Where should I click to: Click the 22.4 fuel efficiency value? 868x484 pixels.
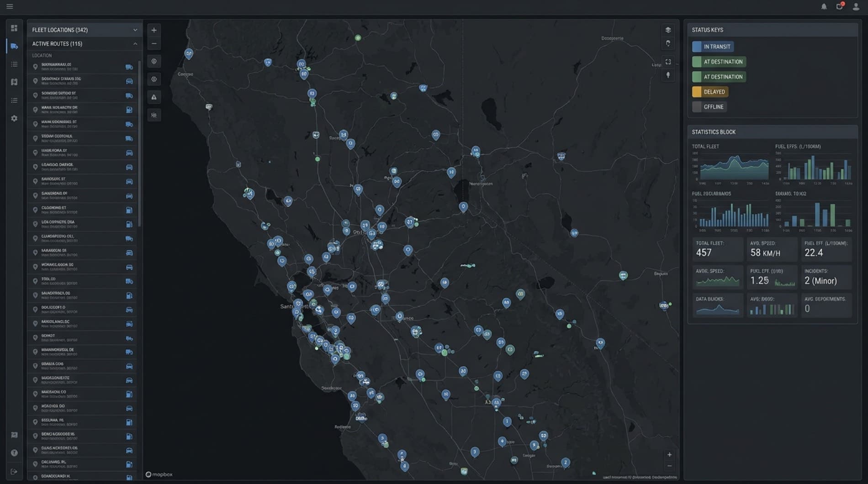coord(814,253)
